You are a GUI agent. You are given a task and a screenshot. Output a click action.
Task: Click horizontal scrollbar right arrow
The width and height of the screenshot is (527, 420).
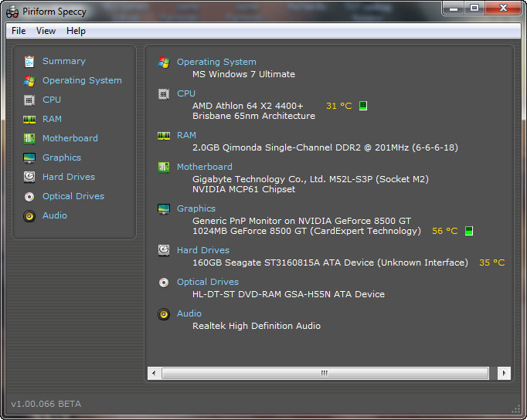pyautogui.click(x=504, y=373)
